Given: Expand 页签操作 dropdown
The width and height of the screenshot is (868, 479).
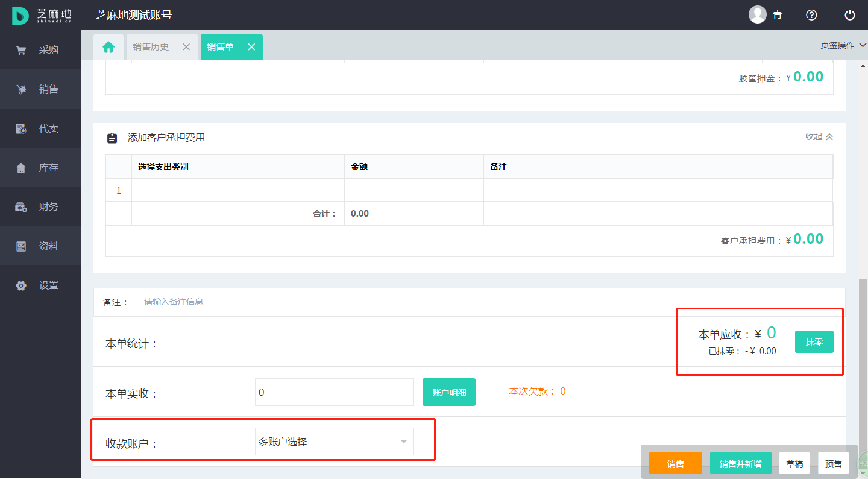Looking at the screenshot, I should [843, 45].
